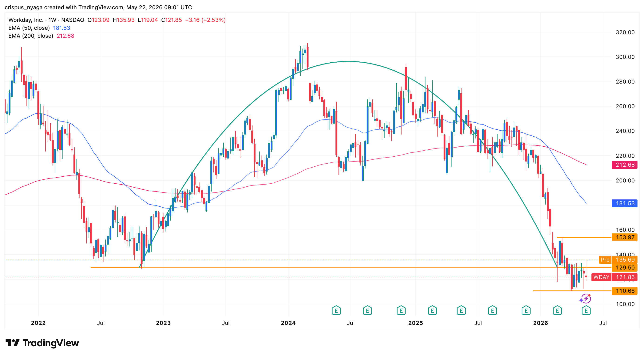This screenshot has height=357, width=644.
Task: Click the 2023 time axis label
Action: coord(163,323)
